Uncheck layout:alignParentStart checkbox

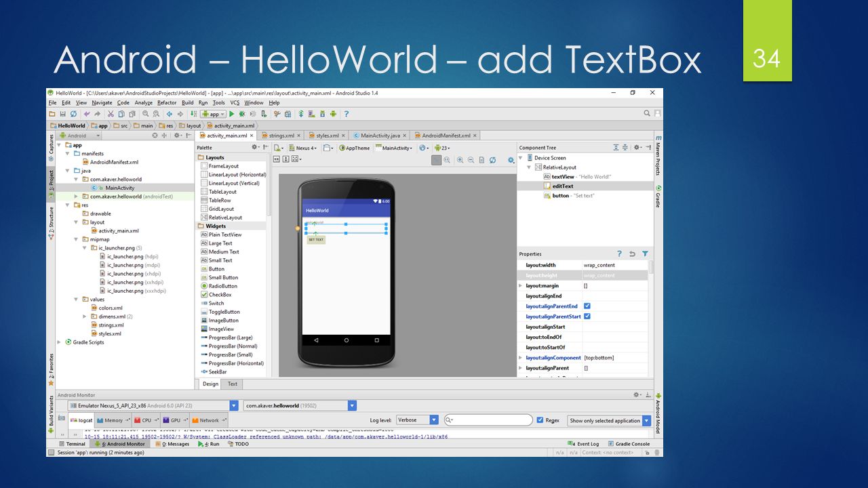(587, 317)
